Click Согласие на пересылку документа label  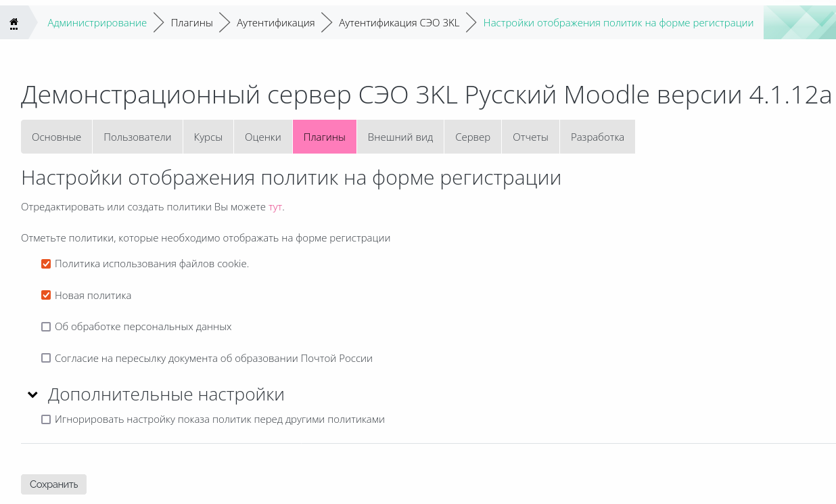click(x=214, y=359)
